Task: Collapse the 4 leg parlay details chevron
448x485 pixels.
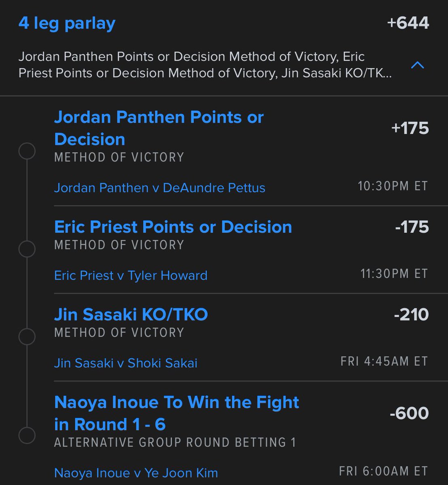Action: tap(417, 65)
